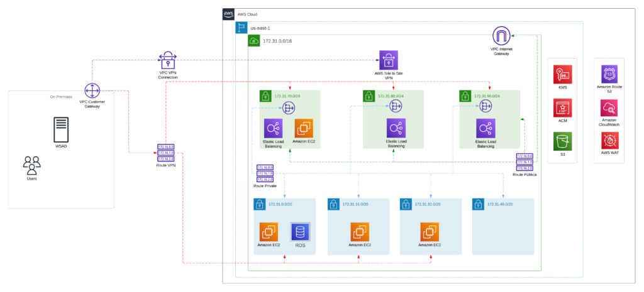Click the AWS Site to Site VPN icon
Image resolution: width=644 pixels, height=292 pixels.
[389, 60]
